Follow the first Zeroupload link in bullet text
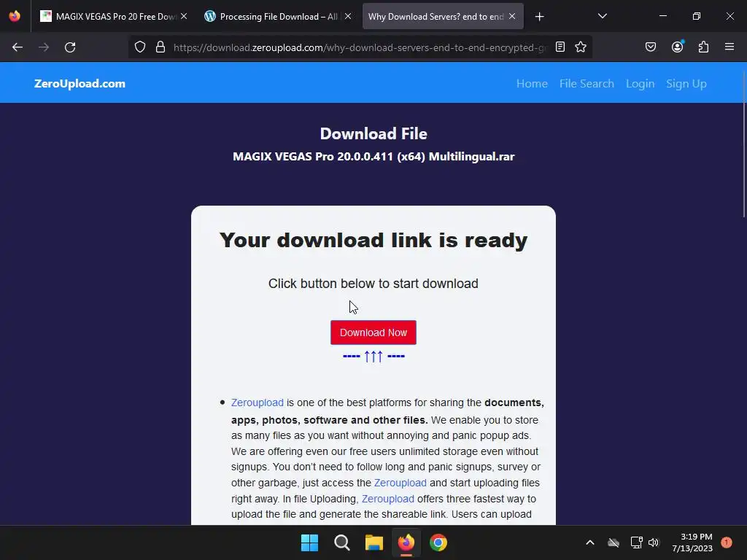 pos(258,402)
